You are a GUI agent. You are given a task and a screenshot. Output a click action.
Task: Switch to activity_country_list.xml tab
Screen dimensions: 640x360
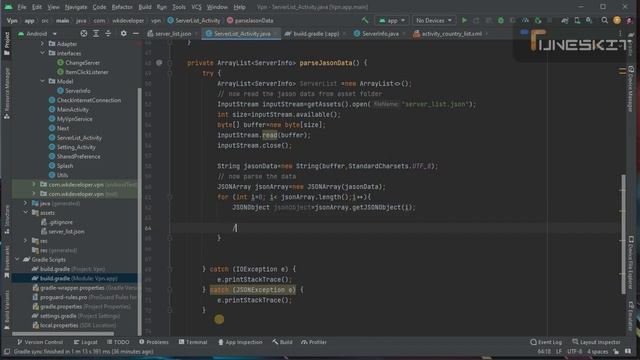tap(451, 34)
